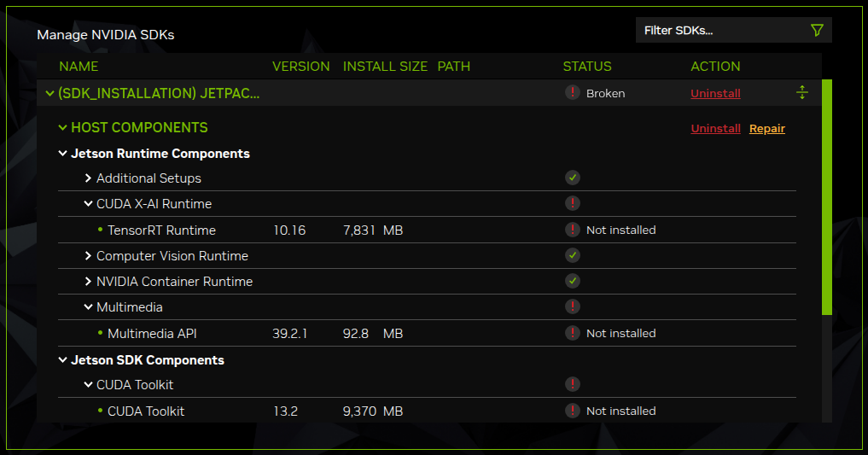
Task: Click the 92.8 MB install size
Action: pyautogui.click(x=373, y=334)
